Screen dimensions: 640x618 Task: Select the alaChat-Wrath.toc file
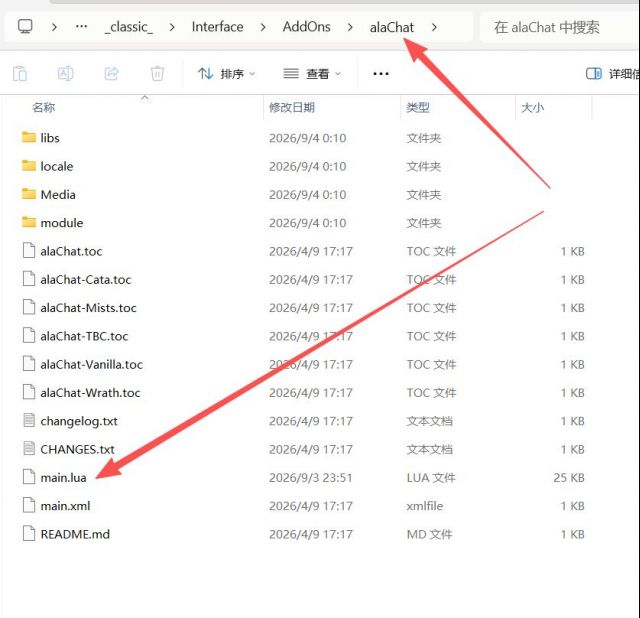(x=90, y=393)
